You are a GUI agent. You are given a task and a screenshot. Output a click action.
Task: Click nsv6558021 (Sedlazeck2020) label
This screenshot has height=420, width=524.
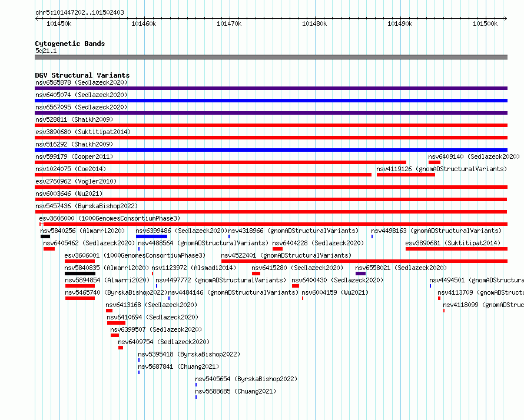[401, 268]
